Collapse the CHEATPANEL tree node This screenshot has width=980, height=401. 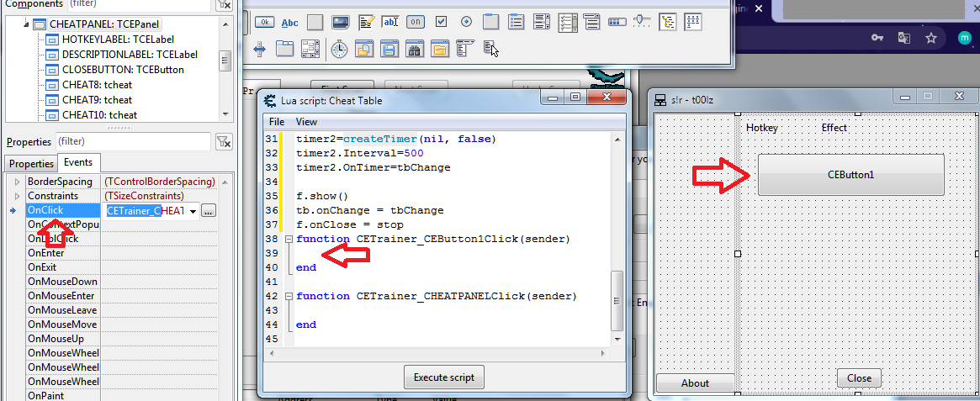tap(24, 24)
